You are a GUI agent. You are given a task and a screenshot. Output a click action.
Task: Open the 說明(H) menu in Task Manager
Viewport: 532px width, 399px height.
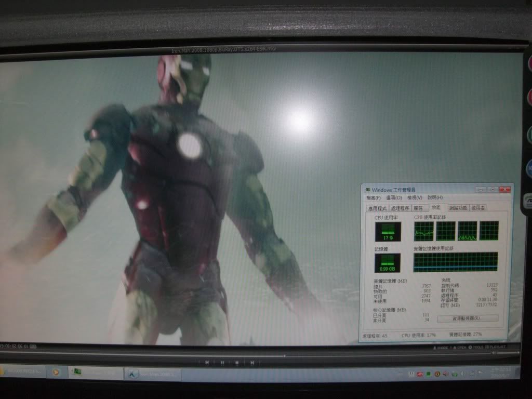(x=435, y=198)
